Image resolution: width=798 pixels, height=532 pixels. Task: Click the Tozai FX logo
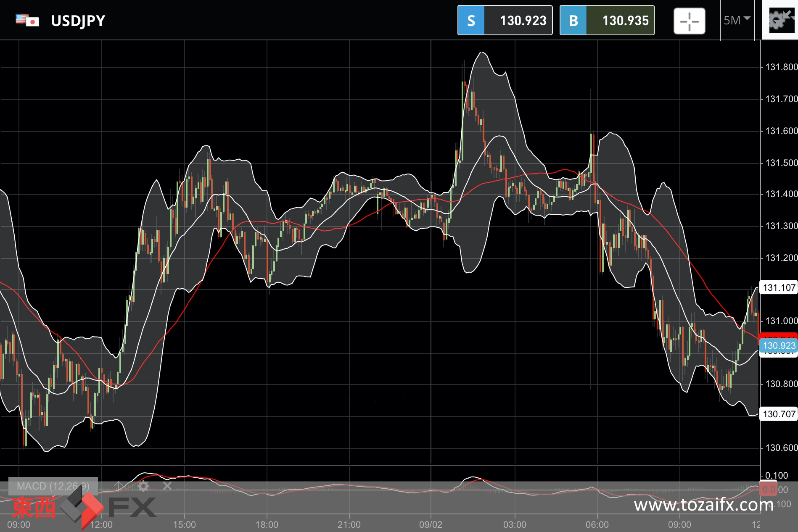(x=84, y=508)
